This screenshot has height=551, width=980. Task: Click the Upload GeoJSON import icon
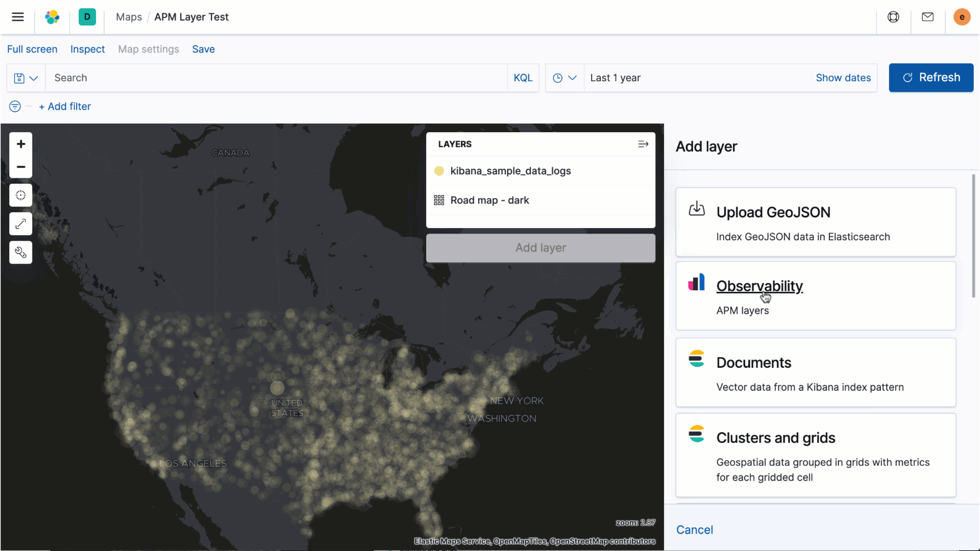(x=697, y=209)
